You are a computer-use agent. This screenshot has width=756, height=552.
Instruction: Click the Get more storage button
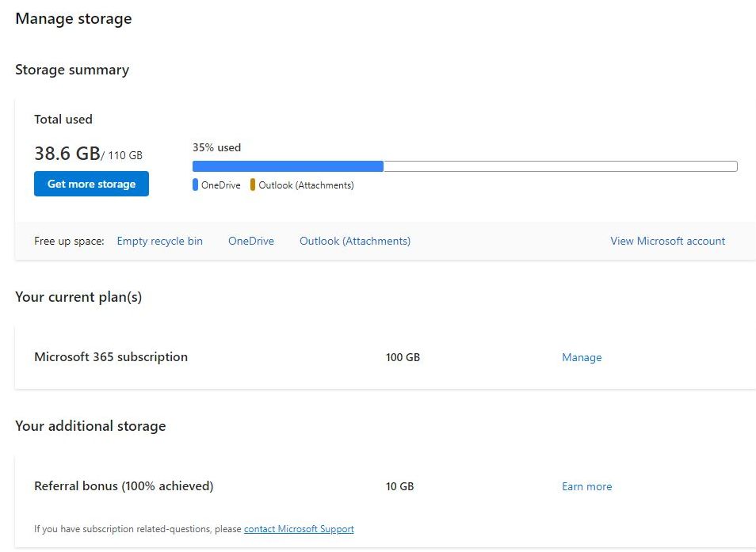tap(91, 184)
